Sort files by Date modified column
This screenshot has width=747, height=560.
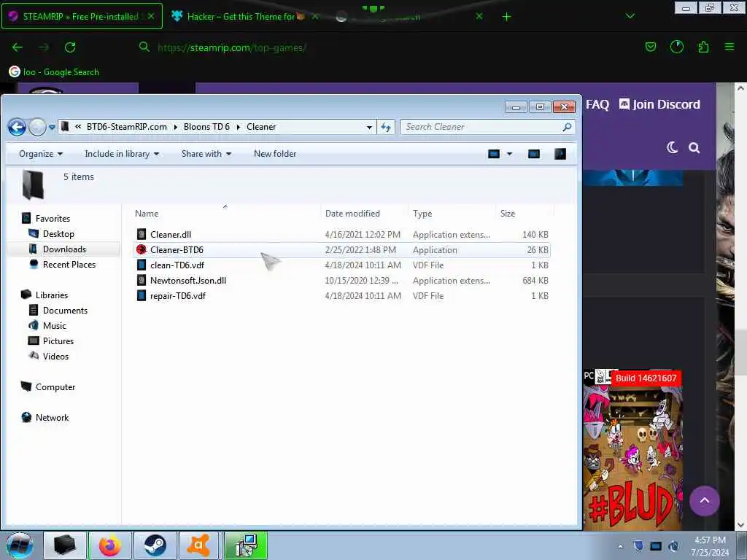[x=352, y=214]
